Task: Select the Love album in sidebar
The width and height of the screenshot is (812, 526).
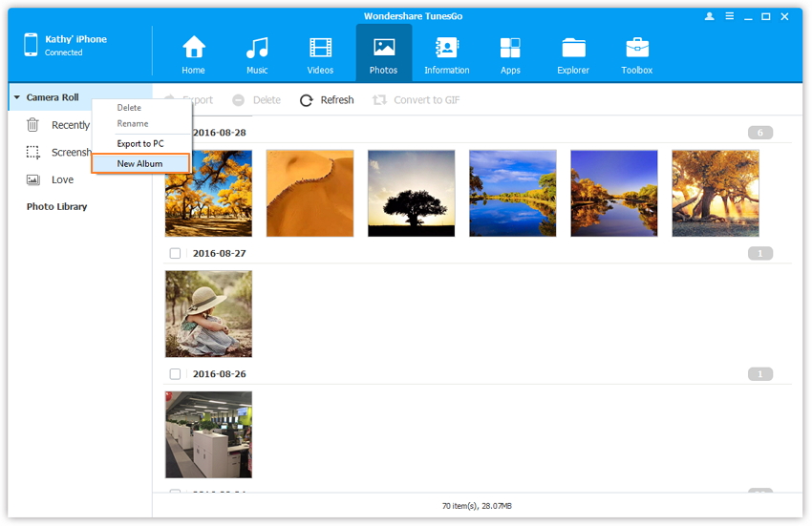Action: pyautogui.click(x=62, y=179)
